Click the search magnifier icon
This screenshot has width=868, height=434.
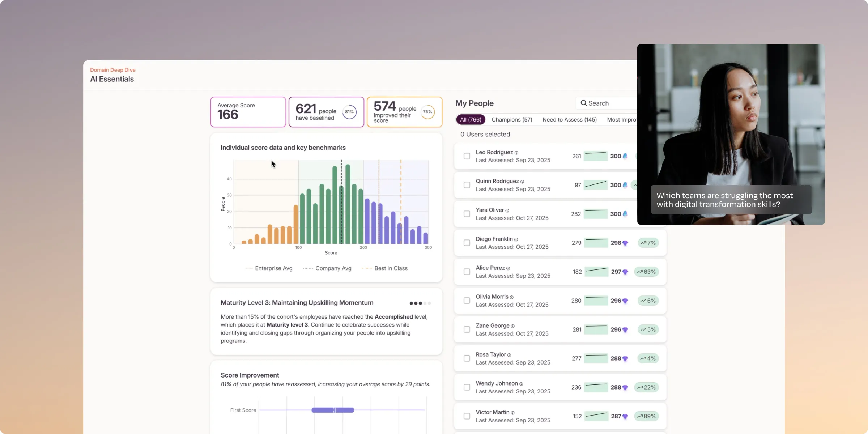pyautogui.click(x=583, y=103)
